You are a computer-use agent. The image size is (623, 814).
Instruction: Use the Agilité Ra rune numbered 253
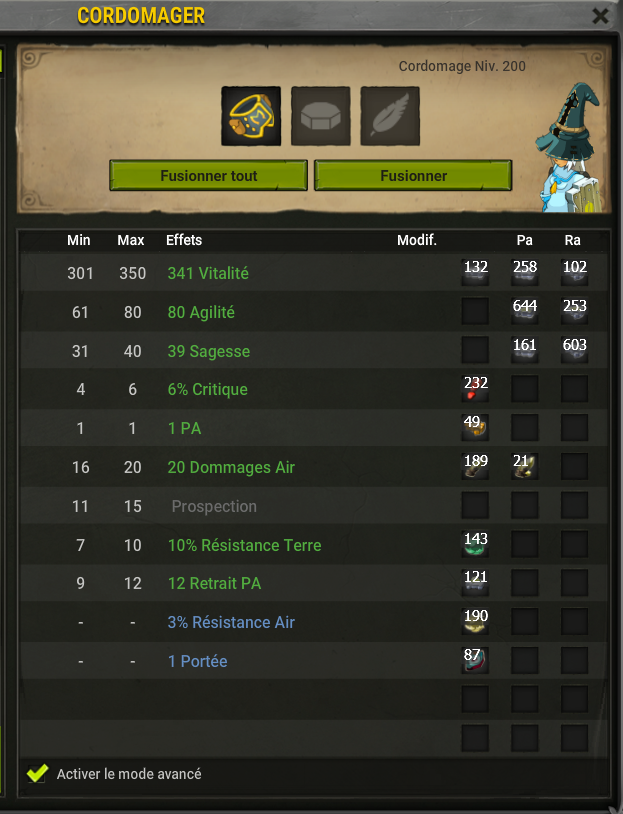[x=575, y=311]
